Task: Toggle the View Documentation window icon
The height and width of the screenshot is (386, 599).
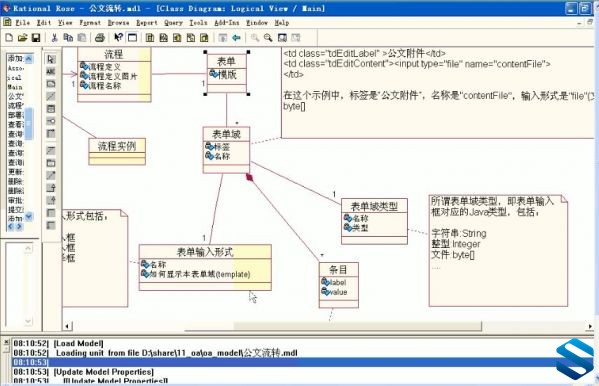Action: 132,37
